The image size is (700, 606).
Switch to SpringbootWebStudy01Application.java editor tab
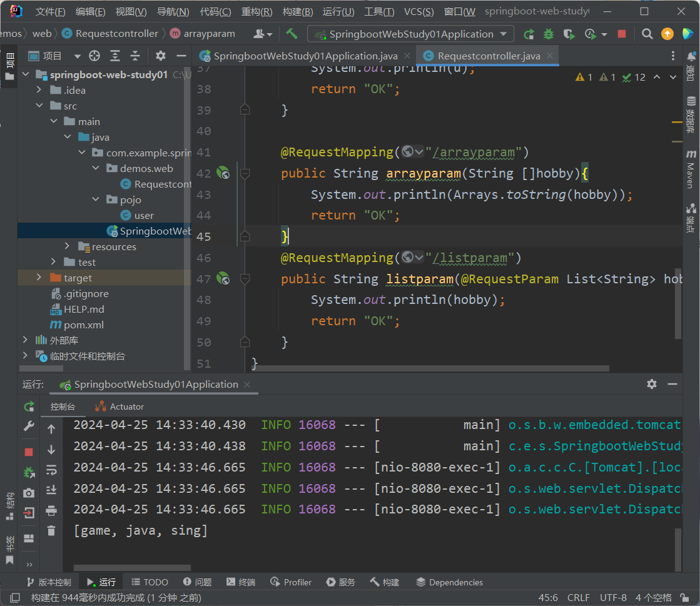click(x=305, y=56)
